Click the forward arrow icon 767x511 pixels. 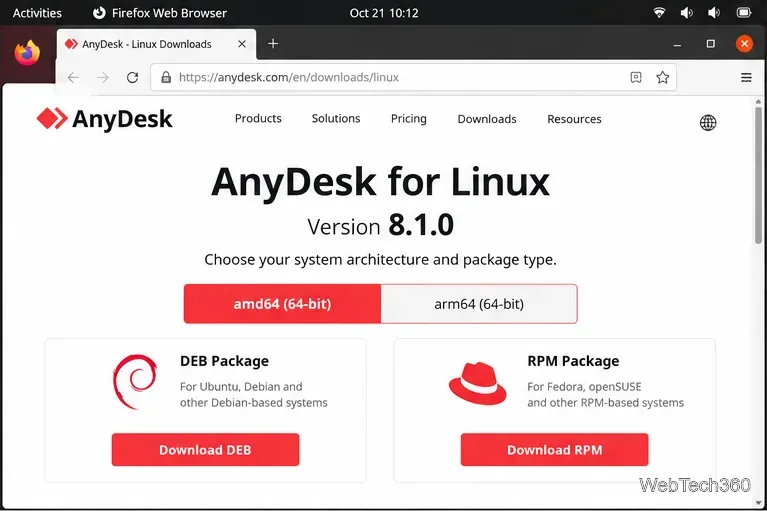(x=103, y=77)
